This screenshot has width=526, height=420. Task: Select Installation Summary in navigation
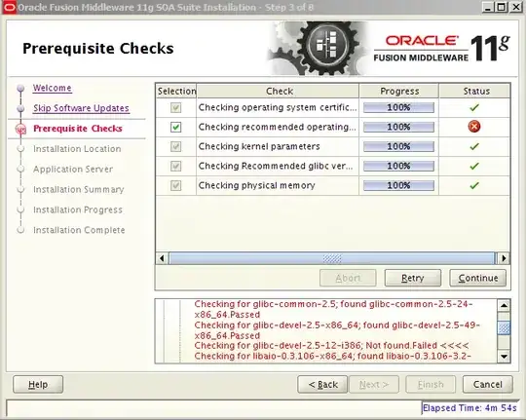79,189
